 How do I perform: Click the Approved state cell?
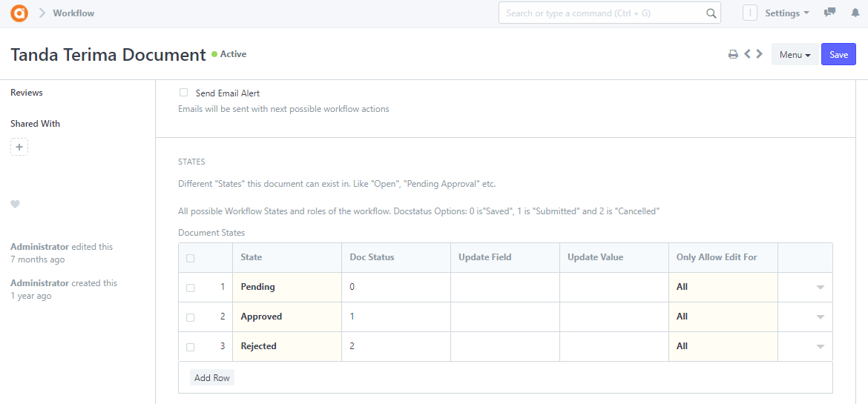[x=287, y=317]
